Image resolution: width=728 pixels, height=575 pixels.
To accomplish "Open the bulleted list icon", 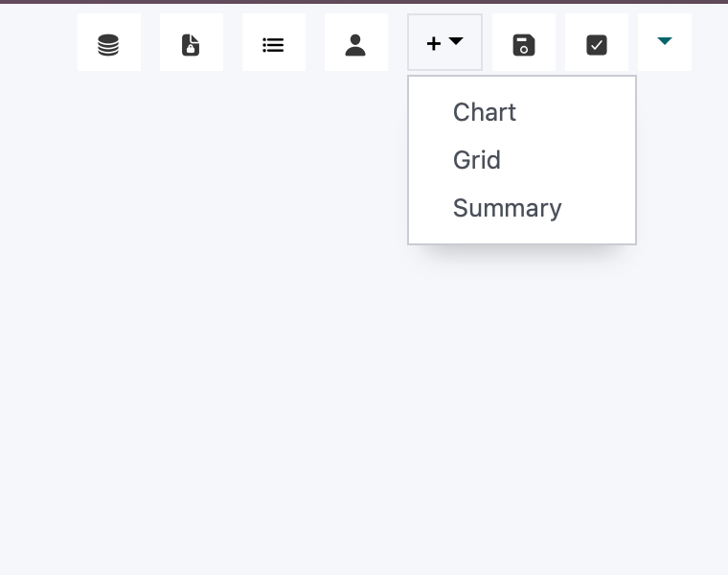I will 273,45.
